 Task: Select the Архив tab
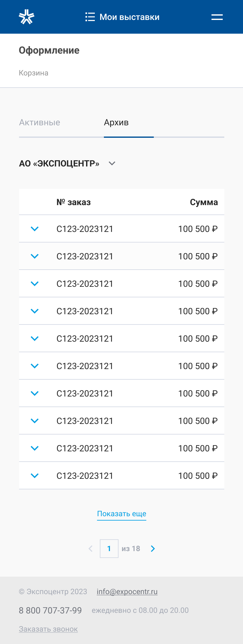tap(116, 123)
